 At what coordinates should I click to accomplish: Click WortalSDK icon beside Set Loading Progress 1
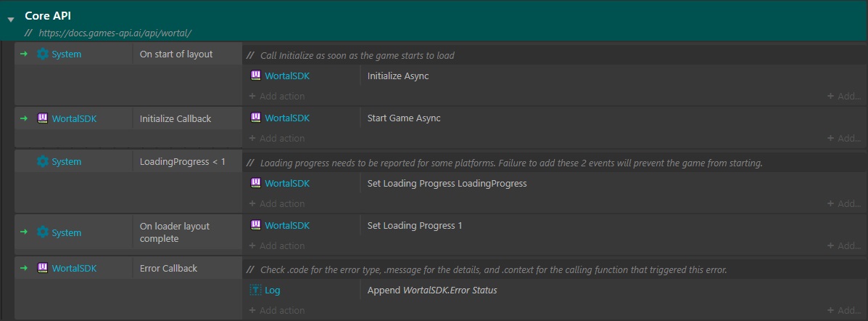tap(255, 225)
